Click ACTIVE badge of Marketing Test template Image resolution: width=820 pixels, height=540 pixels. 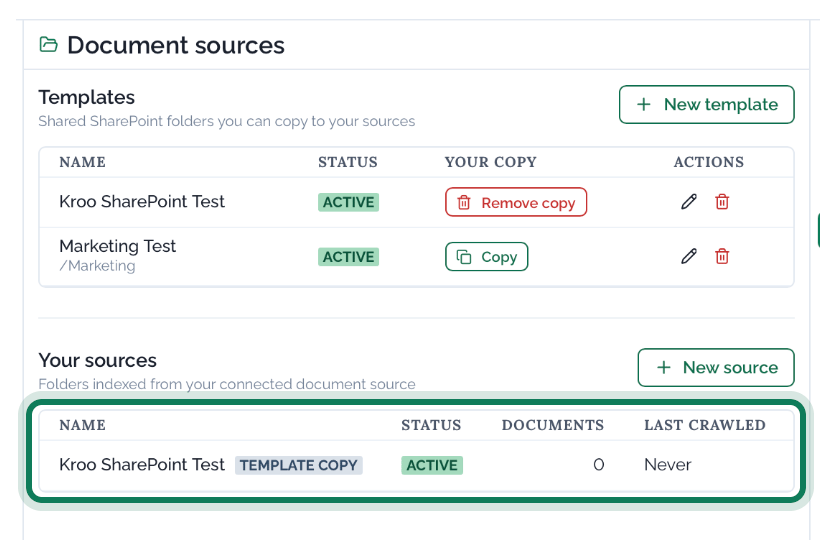point(348,257)
